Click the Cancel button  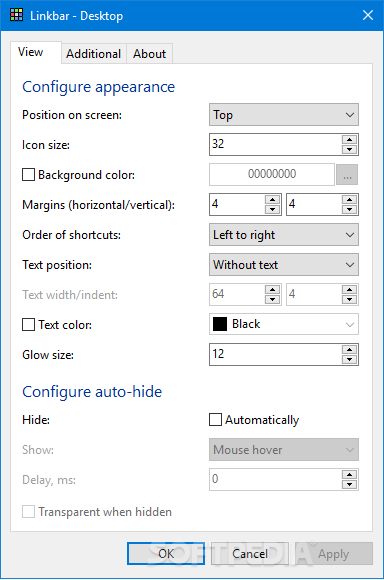[x=250, y=554]
